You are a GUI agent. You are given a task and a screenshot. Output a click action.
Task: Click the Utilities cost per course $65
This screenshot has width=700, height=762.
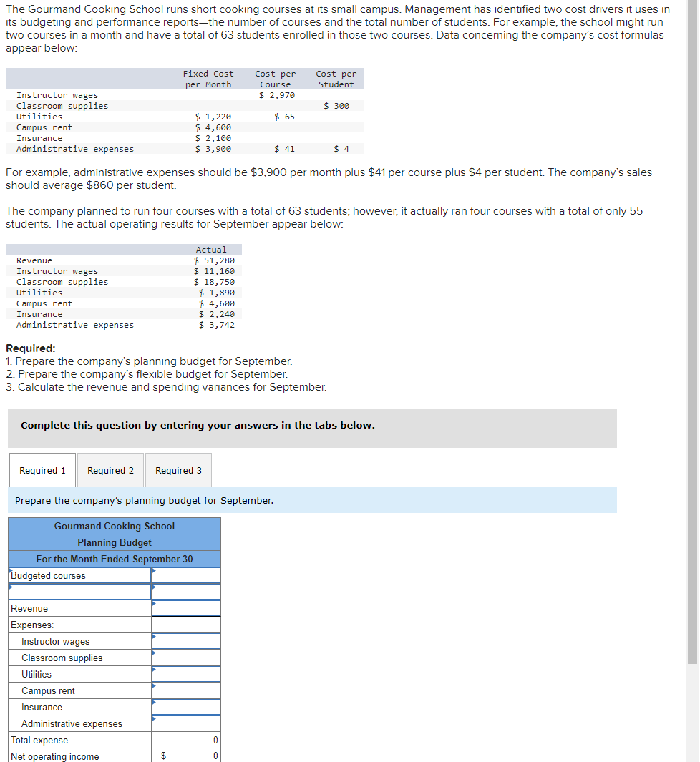click(284, 117)
